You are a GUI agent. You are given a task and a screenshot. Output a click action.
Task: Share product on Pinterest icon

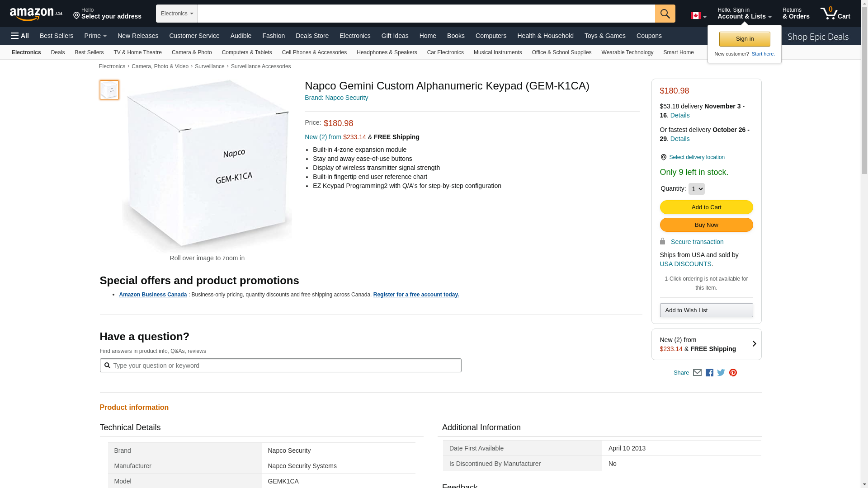coord(733,373)
